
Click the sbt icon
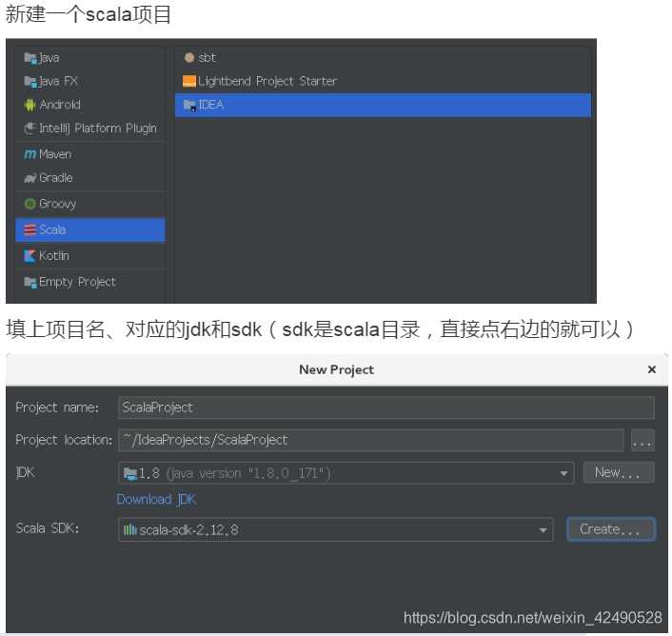point(189,57)
